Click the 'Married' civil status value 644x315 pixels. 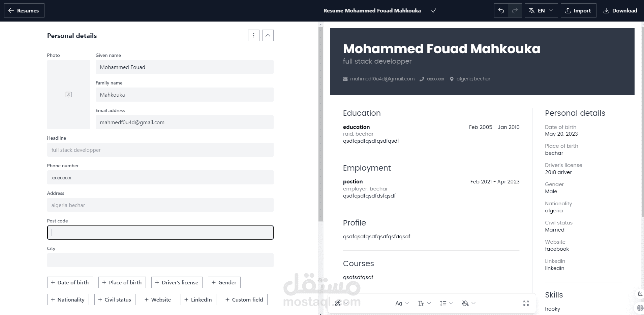click(554, 230)
